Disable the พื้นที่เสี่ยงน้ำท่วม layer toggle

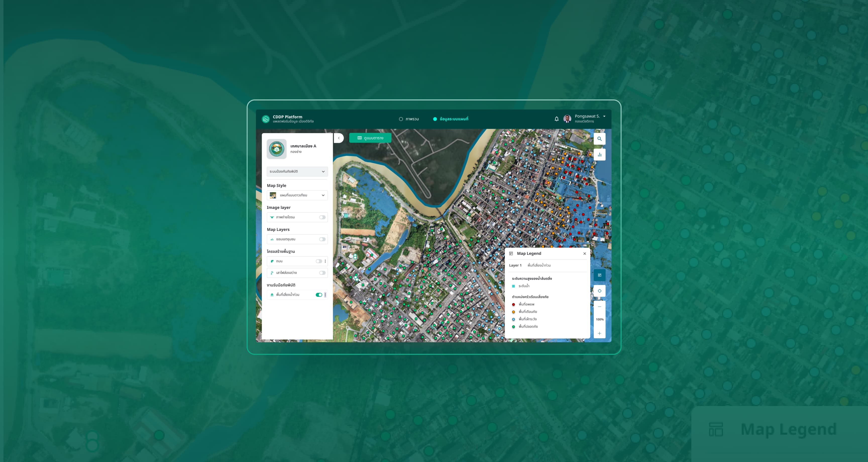[x=319, y=295]
